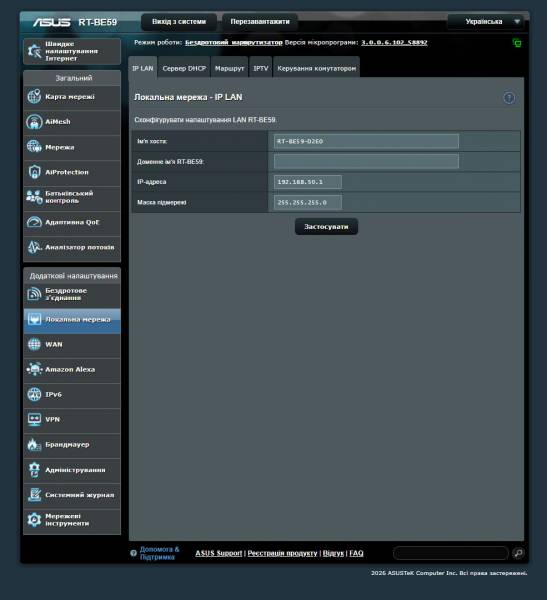Click the host name field RT-BE59-D2E0
The image size is (547, 600).
pos(366,141)
